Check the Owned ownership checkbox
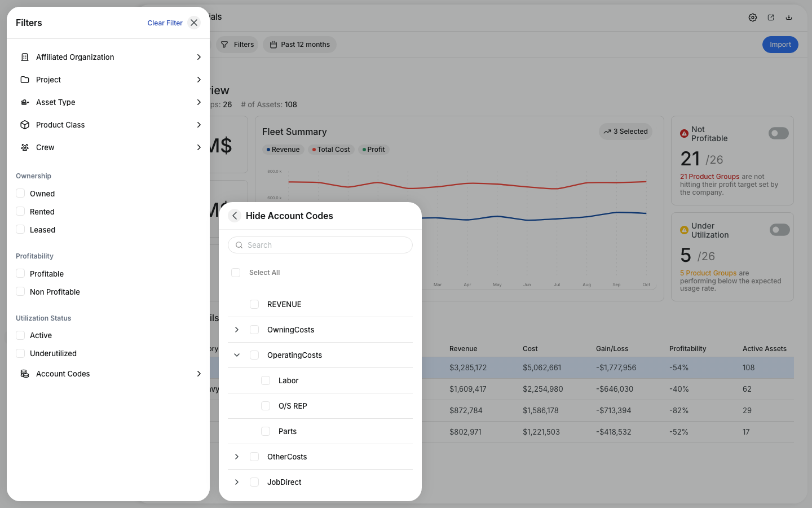The image size is (812, 508). (20, 193)
